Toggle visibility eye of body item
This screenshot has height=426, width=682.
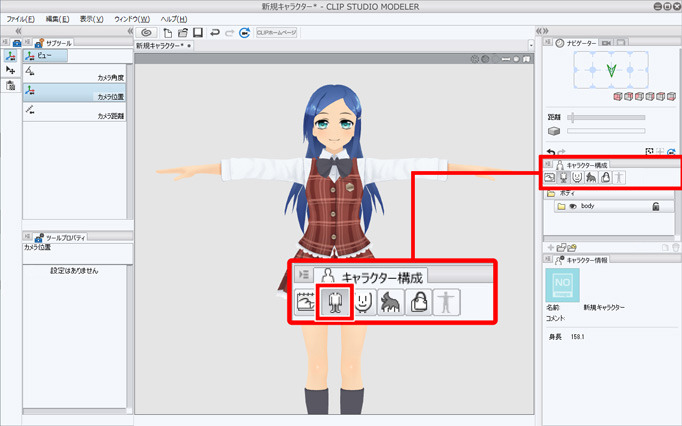click(572, 206)
